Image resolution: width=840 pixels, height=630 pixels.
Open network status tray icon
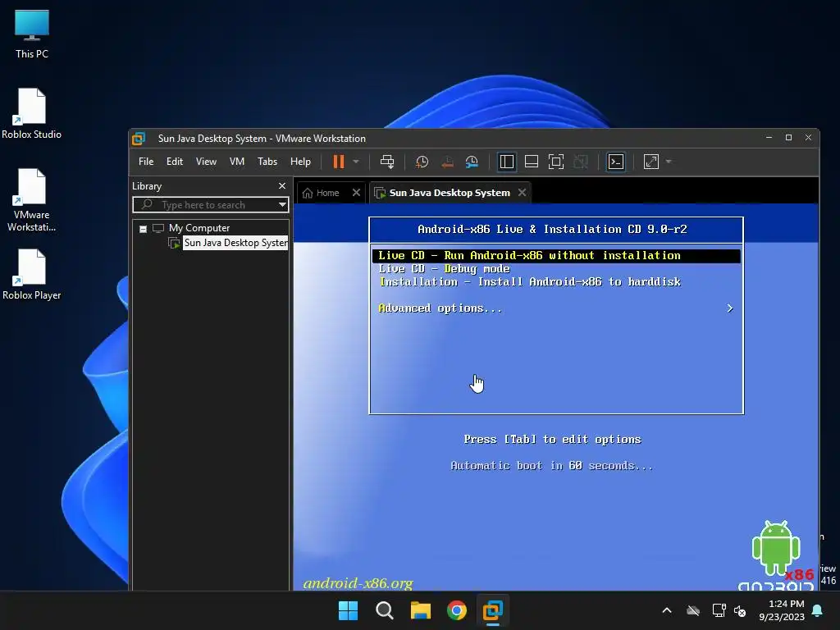(x=719, y=610)
